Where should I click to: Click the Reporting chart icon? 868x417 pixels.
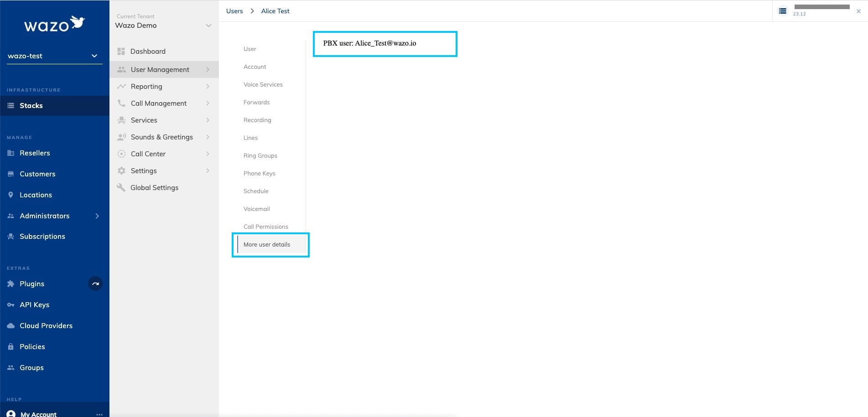pyautogui.click(x=121, y=86)
